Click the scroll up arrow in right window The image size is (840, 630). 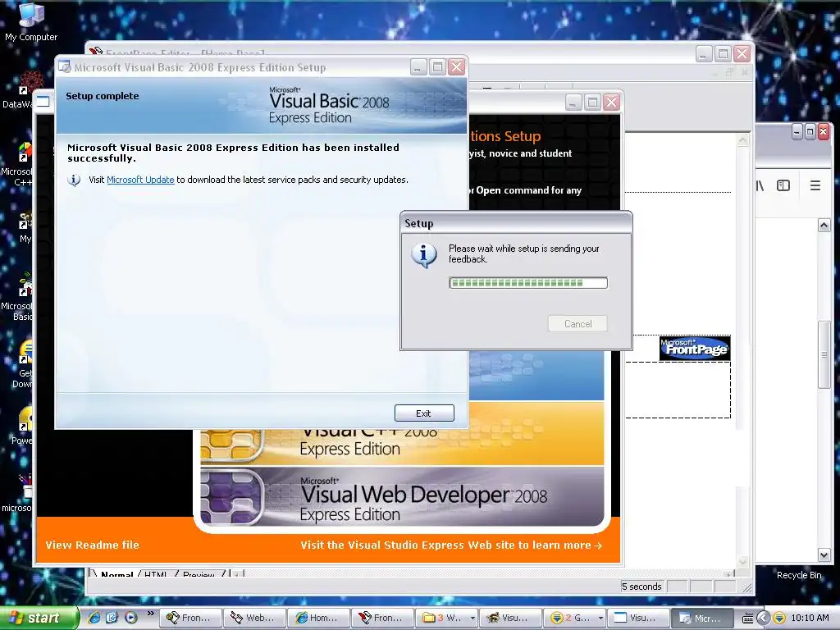[x=824, y=225]
